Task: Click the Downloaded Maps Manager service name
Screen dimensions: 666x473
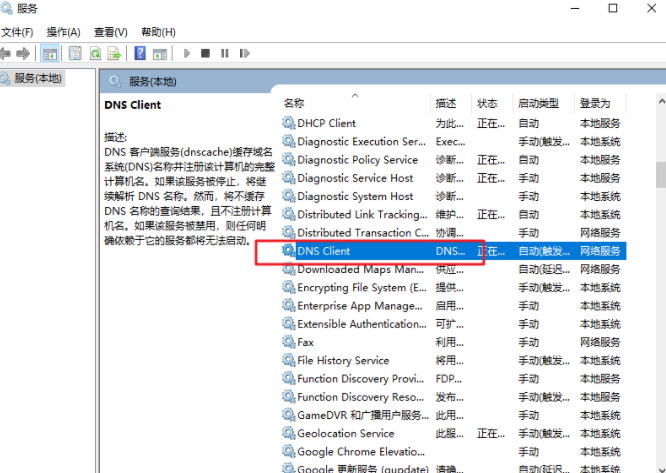Action: click(361, 270)
